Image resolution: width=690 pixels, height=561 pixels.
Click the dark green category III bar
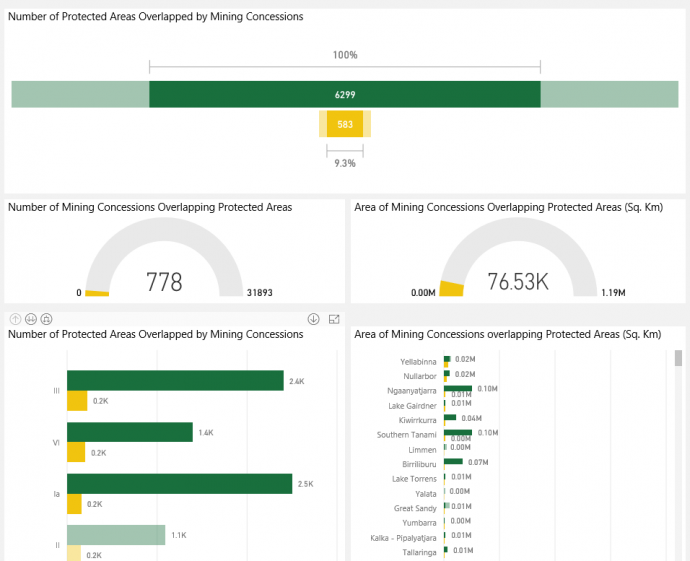click(x=175, y=381)
